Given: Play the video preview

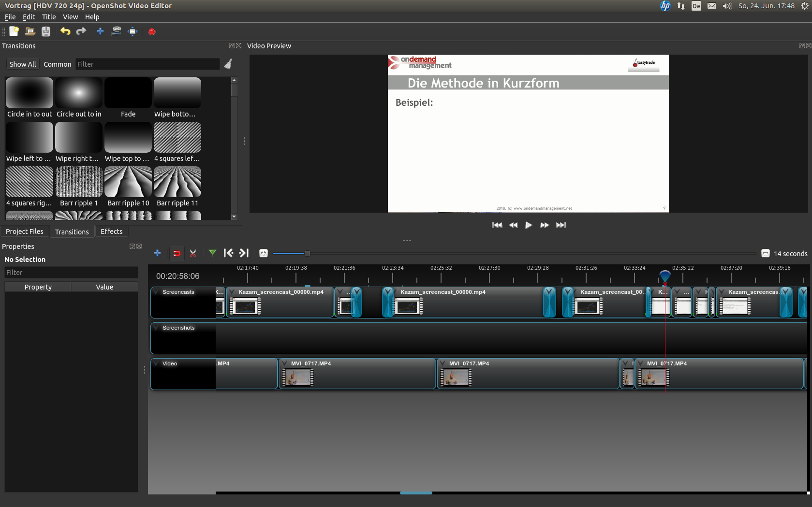Looking at the screenshot, I should [529, 225].
